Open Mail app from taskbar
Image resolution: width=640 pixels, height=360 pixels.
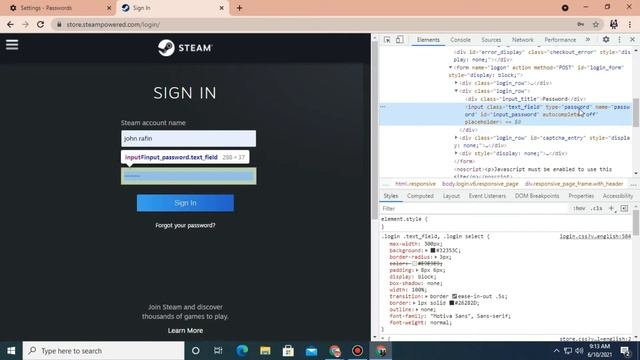point(311,351)
